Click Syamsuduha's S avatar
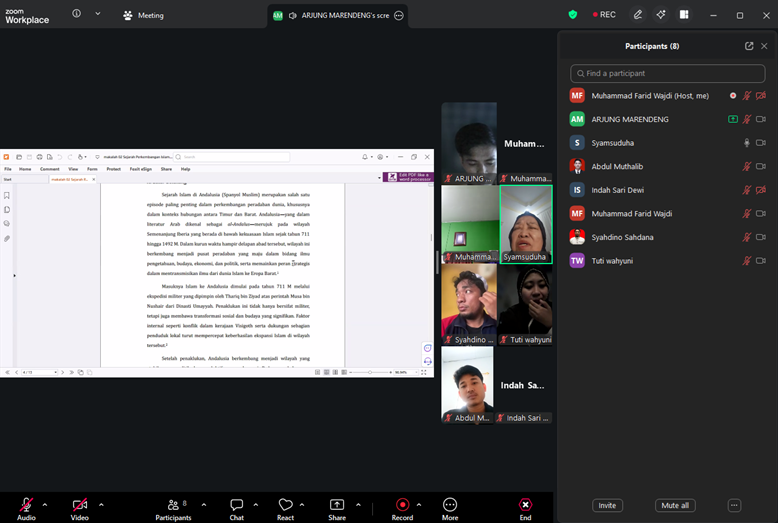The width and height of the screenshot is (778, 523). 577,143
